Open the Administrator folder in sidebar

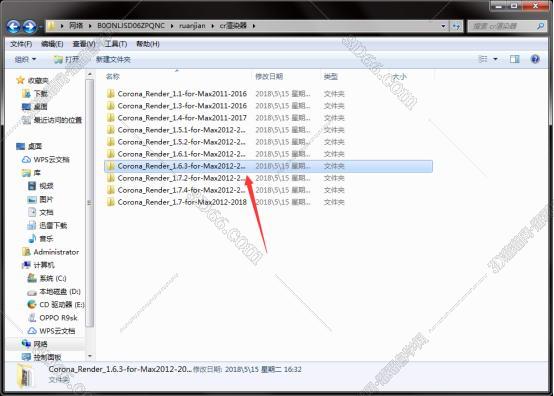[x=56, y=252]
